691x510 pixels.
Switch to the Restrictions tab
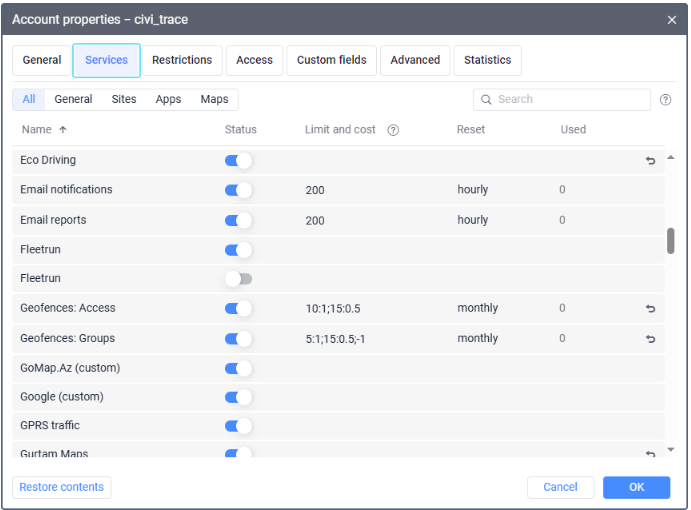click(182, 60)
